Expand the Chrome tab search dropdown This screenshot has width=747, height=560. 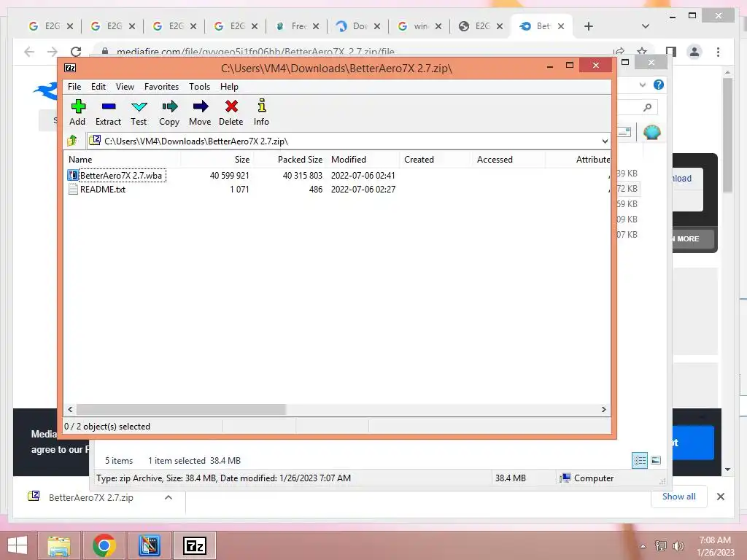646,26
